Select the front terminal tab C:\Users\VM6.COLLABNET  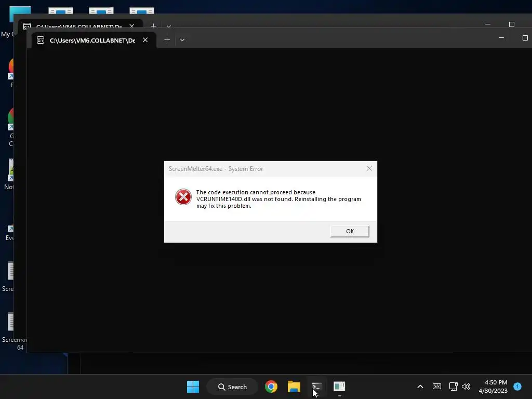pos(92,41)
